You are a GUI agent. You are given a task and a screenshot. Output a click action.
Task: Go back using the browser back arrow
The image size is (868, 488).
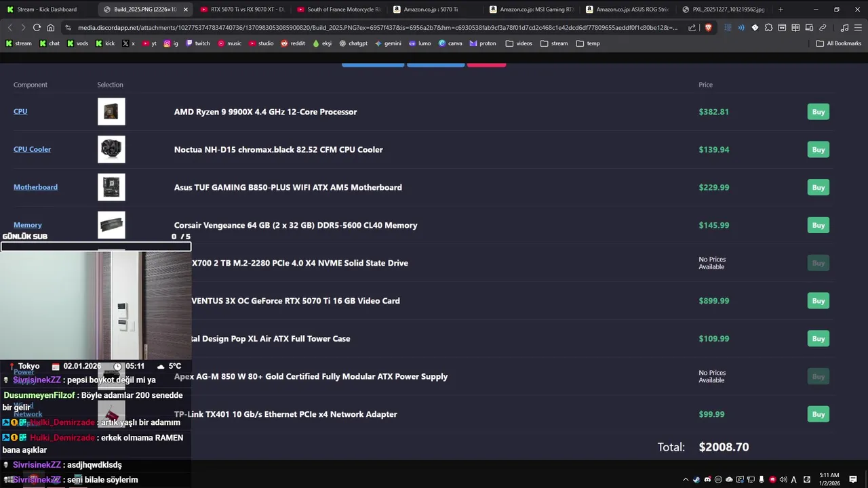[9, 28]
